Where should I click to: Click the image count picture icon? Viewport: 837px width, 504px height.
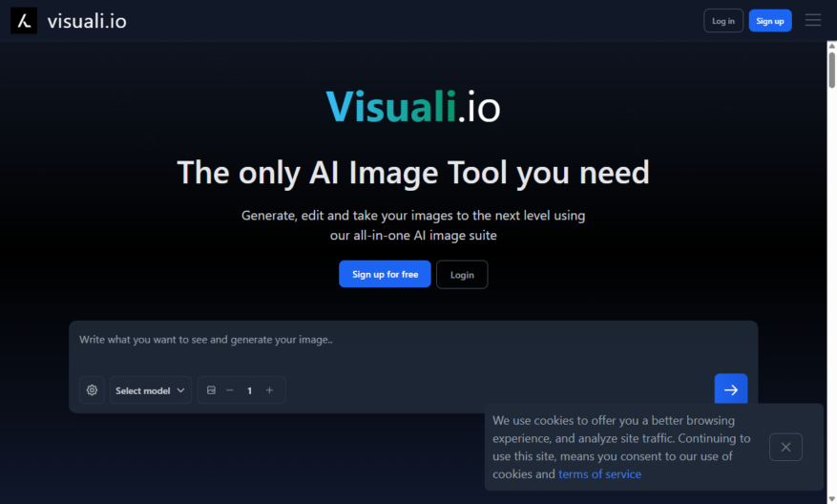(211, 390)
